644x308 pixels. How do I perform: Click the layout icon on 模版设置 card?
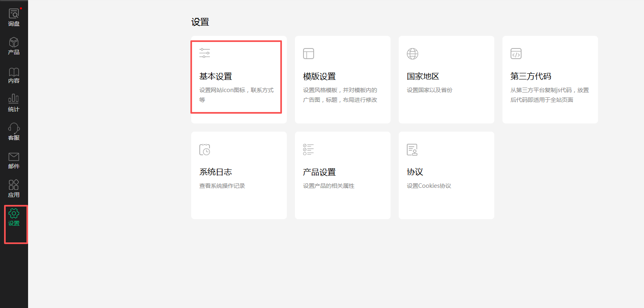click(308, 54)
